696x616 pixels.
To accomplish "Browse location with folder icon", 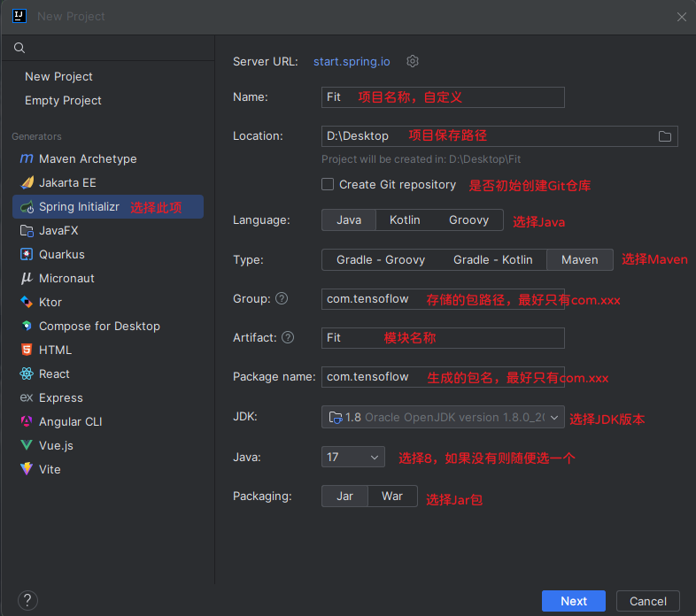I will [664, 136].
